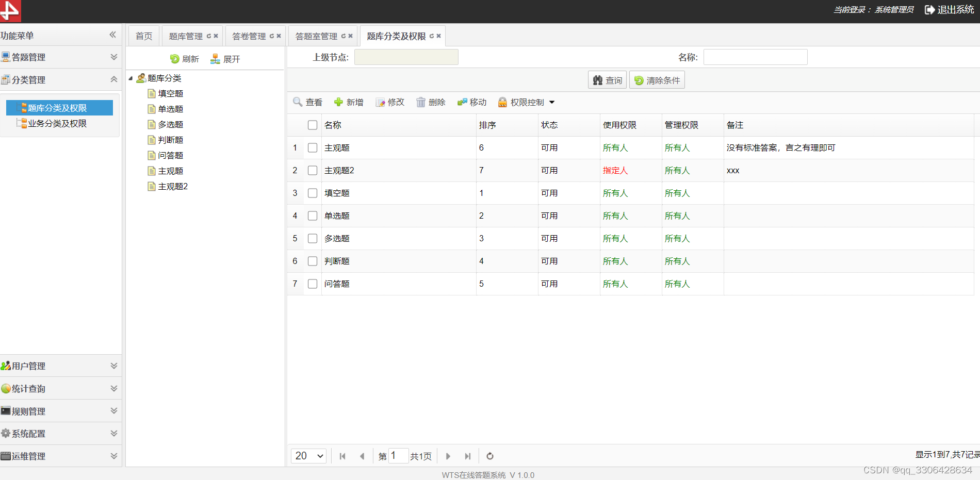
Task: Close the 答卷管理 tab
Action: (279, 36)
